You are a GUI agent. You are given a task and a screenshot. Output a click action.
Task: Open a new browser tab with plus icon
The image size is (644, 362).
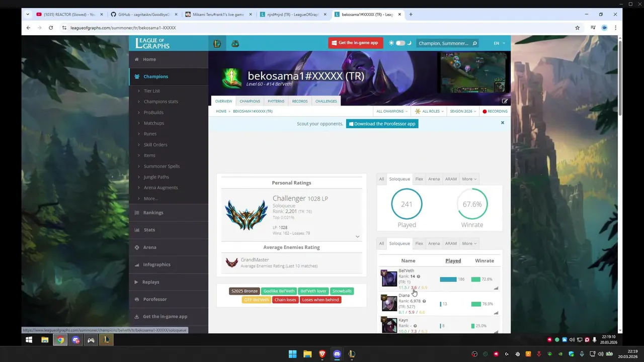pyautogui.click(x=411, y=15)
